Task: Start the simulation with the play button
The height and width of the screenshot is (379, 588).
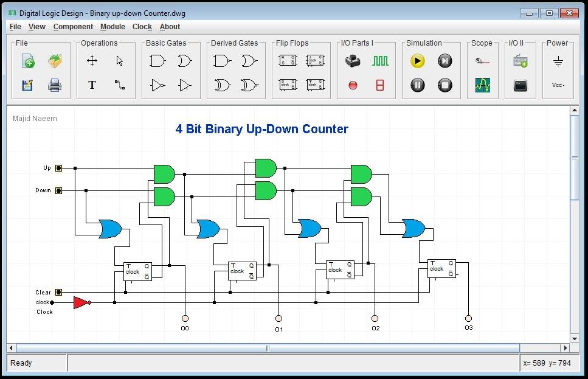Action: (417, 60)
